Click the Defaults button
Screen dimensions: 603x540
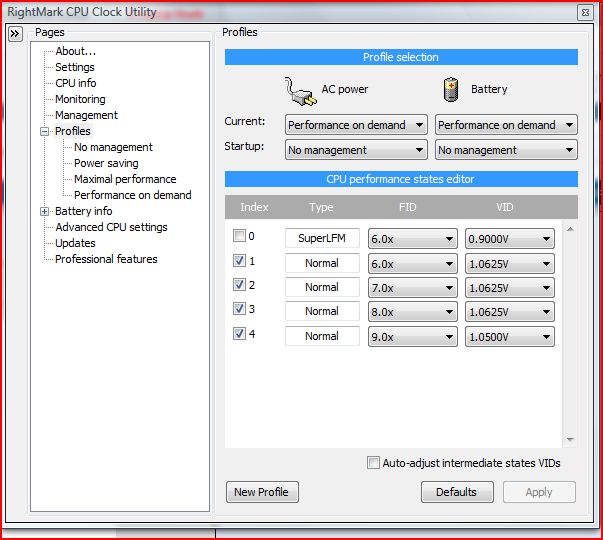(x=457, y=492)
